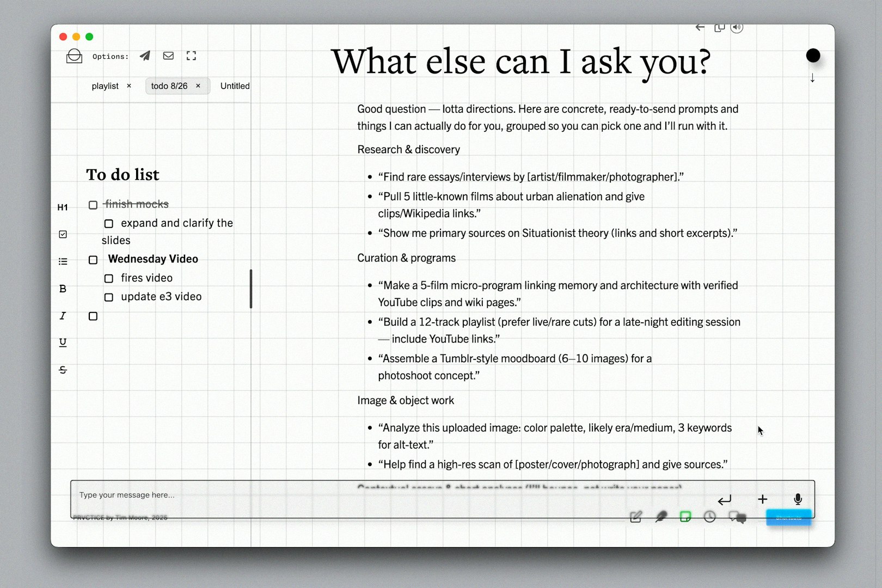
Task: Check "expand and clarify the slides" checkbox
Action: 109,224
